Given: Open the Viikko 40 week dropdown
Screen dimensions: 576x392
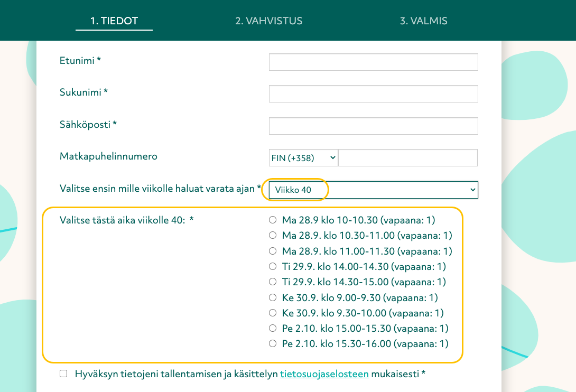Looking at the screenshot, I should click(x=373, y=190).
